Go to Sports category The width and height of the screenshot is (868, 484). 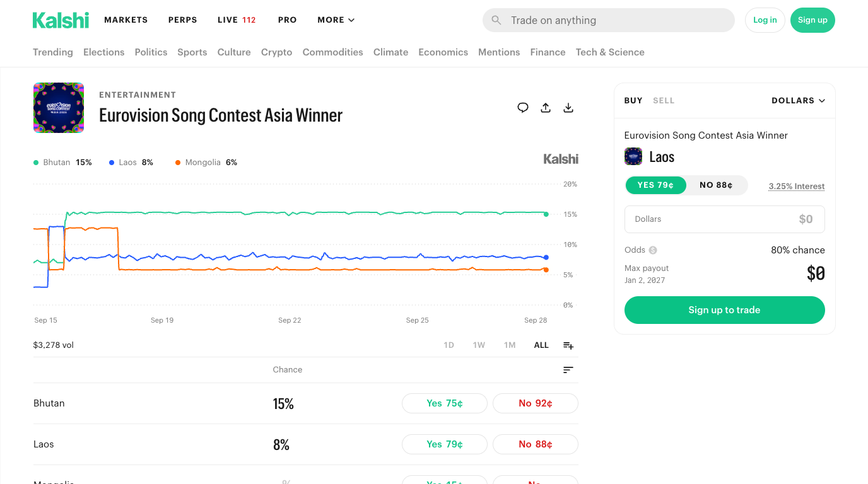[x=192, y=52]
